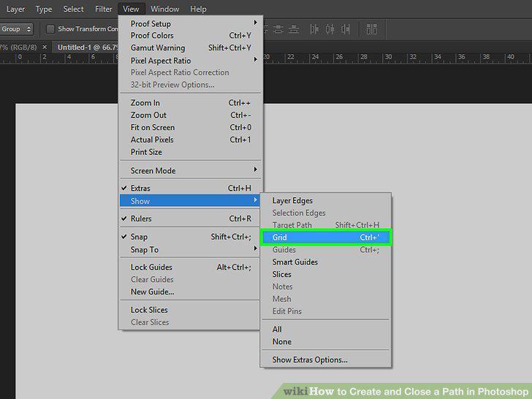Toggle the checked Extras option
The height and width of the screenshot is (399, 532).
pyautogui.click(x=191, y=188)
